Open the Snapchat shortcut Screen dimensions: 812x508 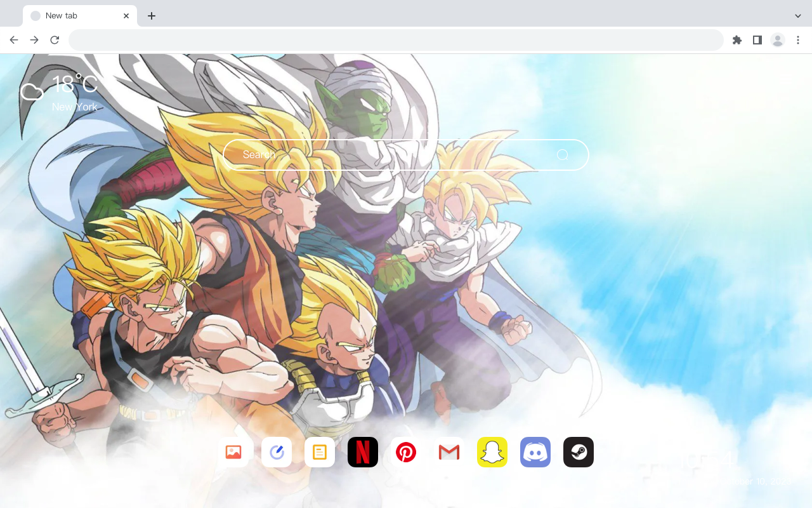[x=492, y=452]
